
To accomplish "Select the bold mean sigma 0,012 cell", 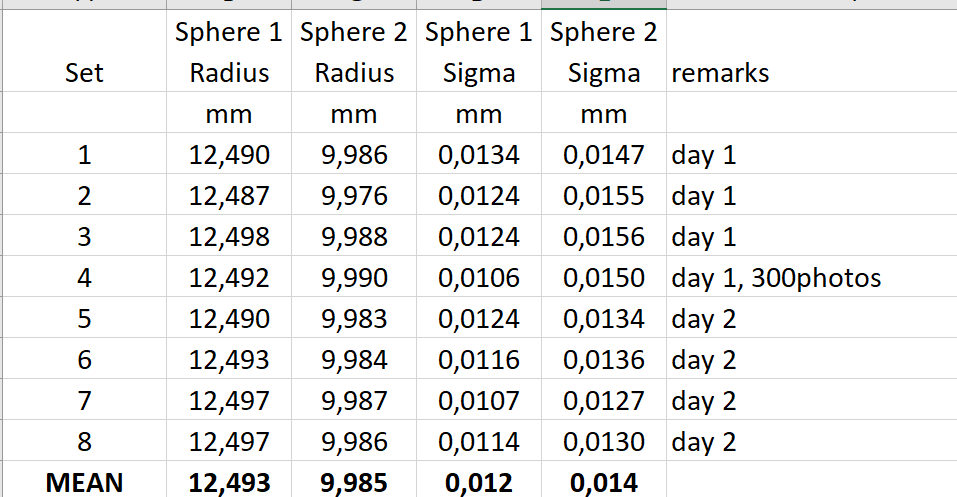I will [x=478, y=483].
